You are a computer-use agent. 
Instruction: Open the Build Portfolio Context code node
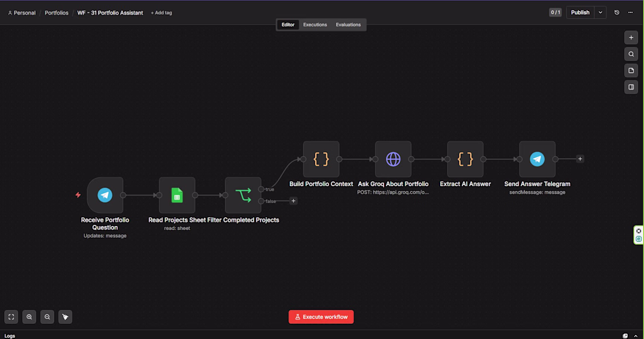pos(321,159)
